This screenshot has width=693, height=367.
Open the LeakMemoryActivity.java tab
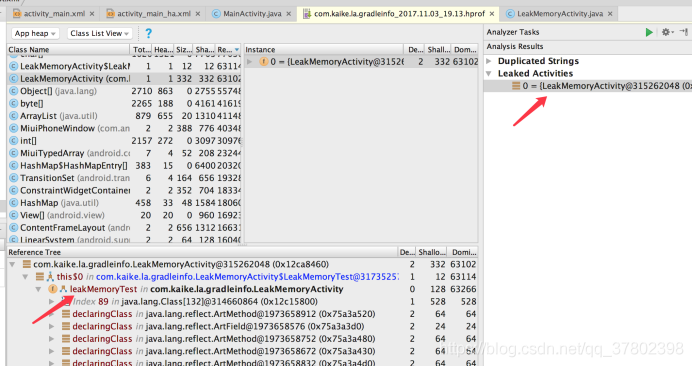(x=560, y=14)
